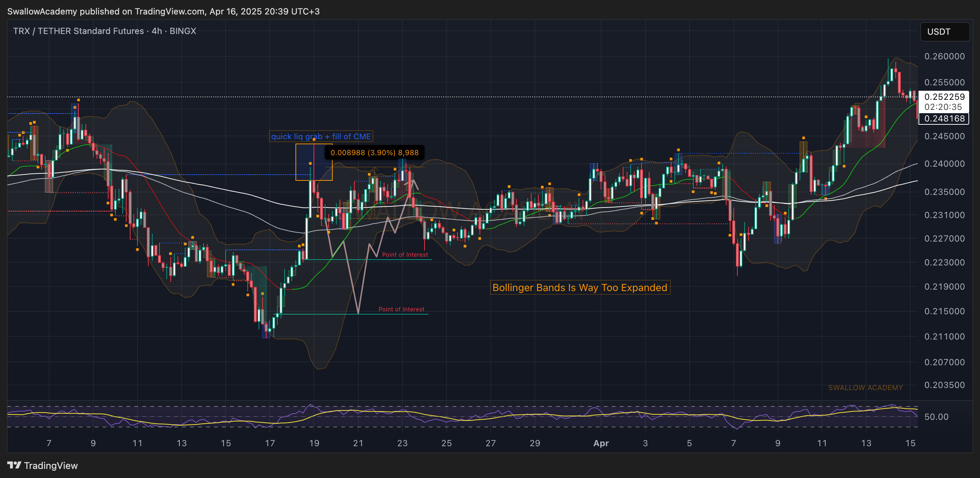Click the 0.227000 price axis label
The image size is (980, 478).
tap(944, 238)
